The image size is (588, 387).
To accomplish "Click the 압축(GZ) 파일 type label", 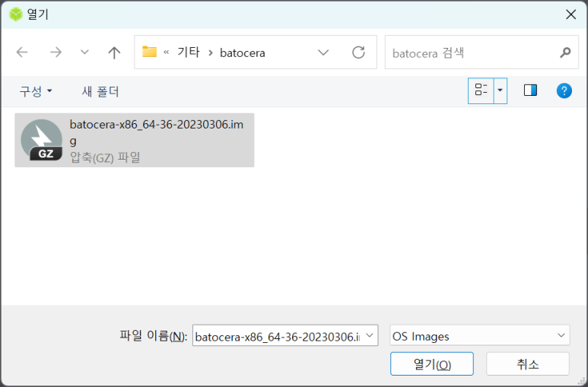I will (x=105, y=157).
